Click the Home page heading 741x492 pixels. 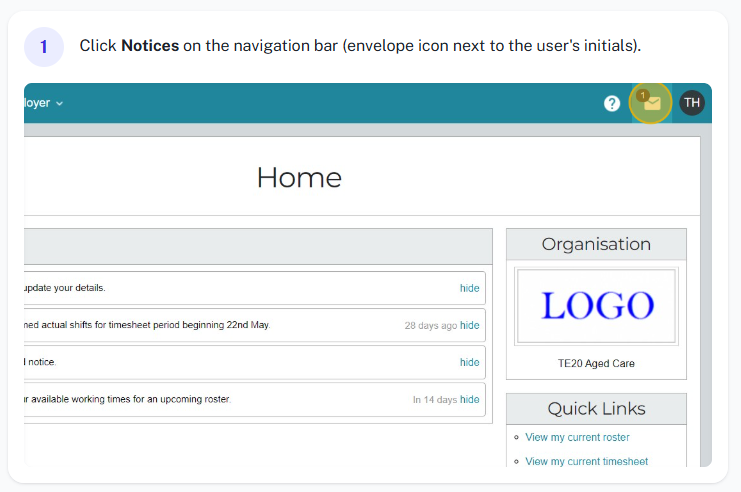point(299,178)
